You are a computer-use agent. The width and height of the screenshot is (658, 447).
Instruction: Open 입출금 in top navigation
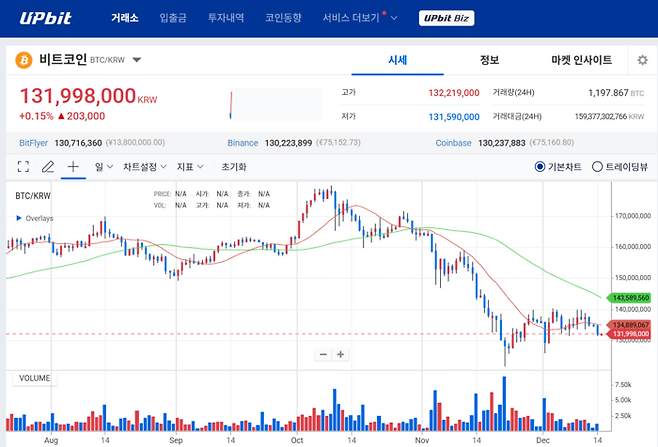pyautogui.click(x=173, y=18)
